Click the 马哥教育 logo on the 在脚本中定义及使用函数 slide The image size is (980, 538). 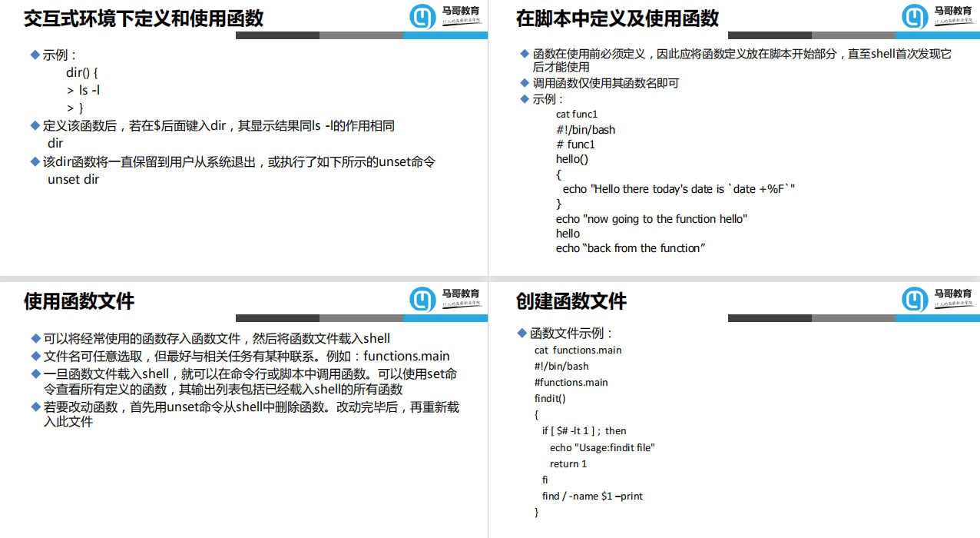pyautogui.click(x=937, y=16)
